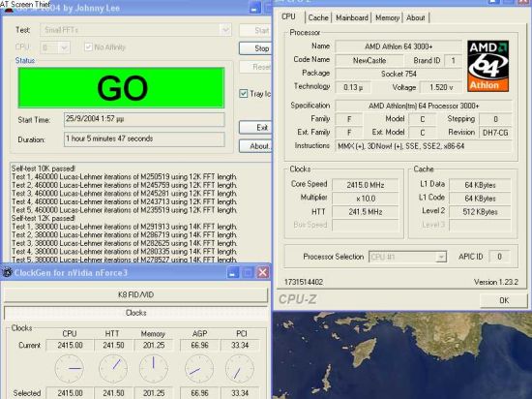Click the CPU clock dial in ClockGen

click(70, 369)
